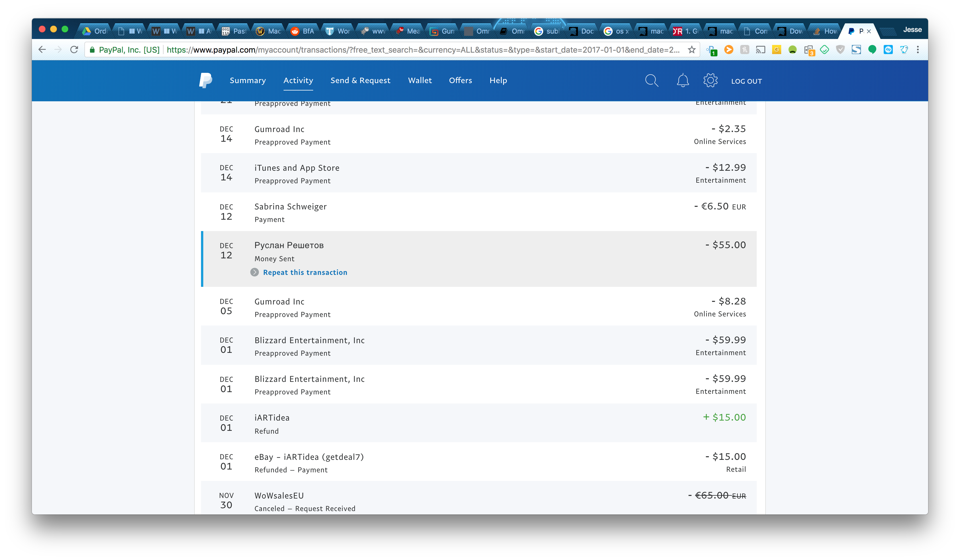The height and width of the screenshot is (560, 960).
Task: Open the Summary page
Action: point(248,80)
